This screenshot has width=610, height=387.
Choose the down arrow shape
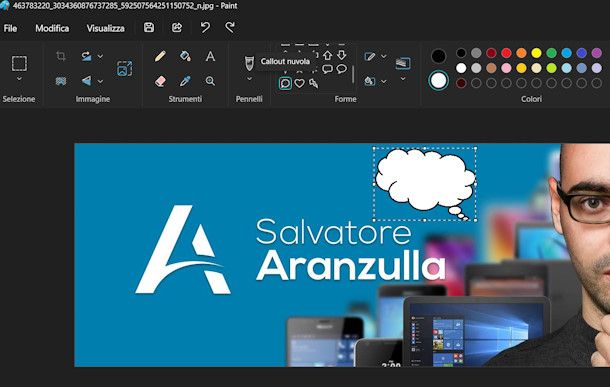[x=342, y=55]
